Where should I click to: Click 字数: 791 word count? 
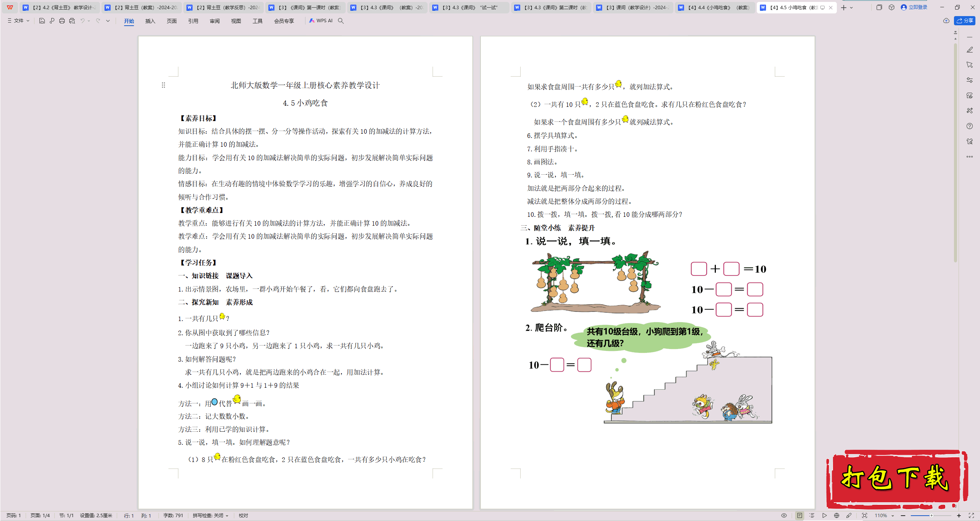click(x=173, y=516)
